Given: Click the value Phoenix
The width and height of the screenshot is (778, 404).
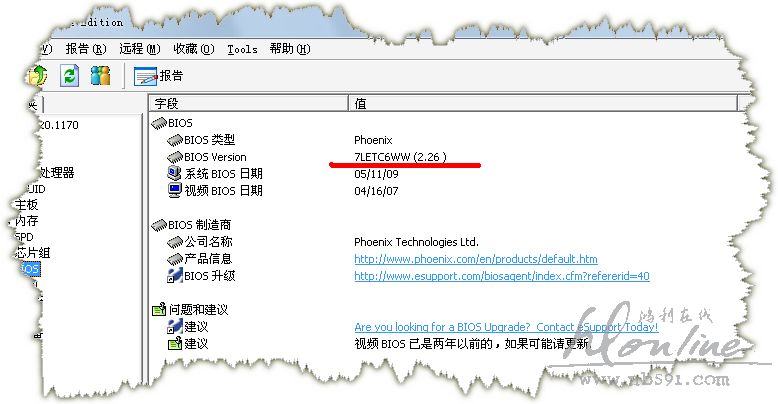Looking at the screenshot, I should 373,140.
